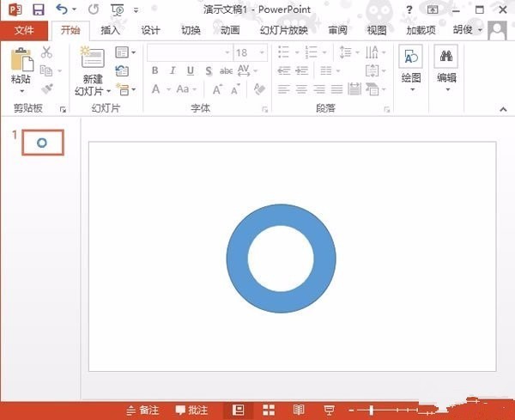The height and width of the screenshot is (420, 515).
Task: Open the Undo history dropdown arrow
Action: pyautogui.click(x=74, y=10)
